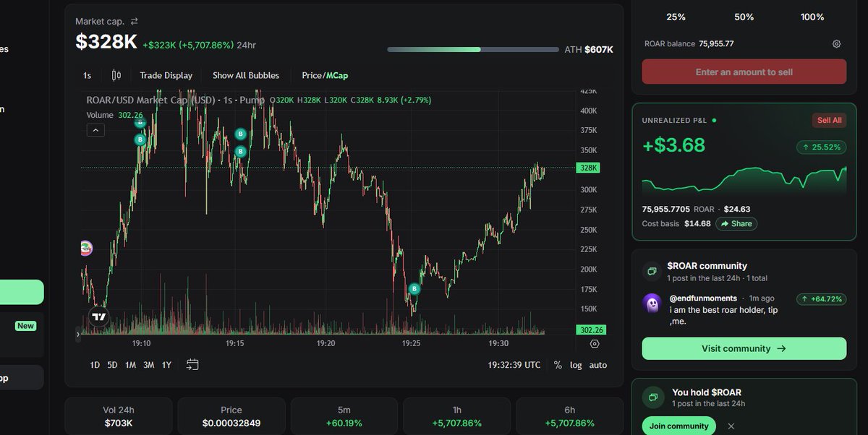
Task: Click the unrealized P&L sparkline chart
Action: pyautogui.click(x=744, y=181)
